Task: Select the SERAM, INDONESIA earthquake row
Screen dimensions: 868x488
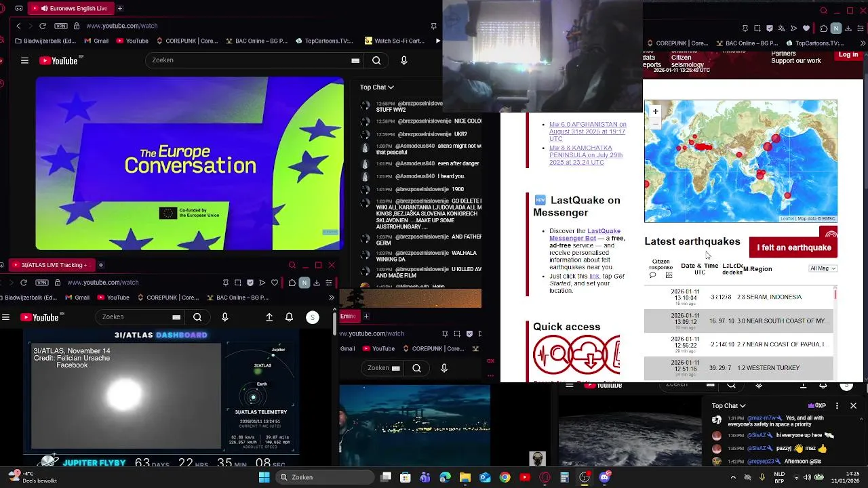Action: [x=738, y=297]
